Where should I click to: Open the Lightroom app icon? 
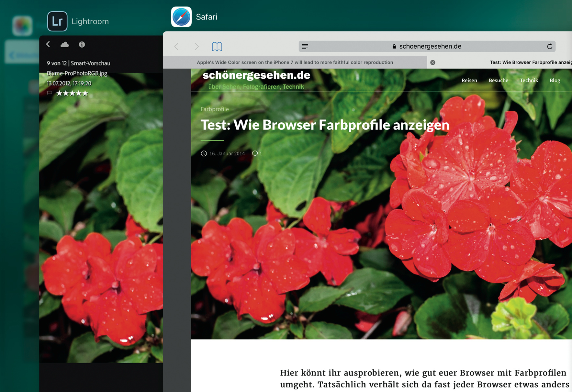tap(57, 21)
